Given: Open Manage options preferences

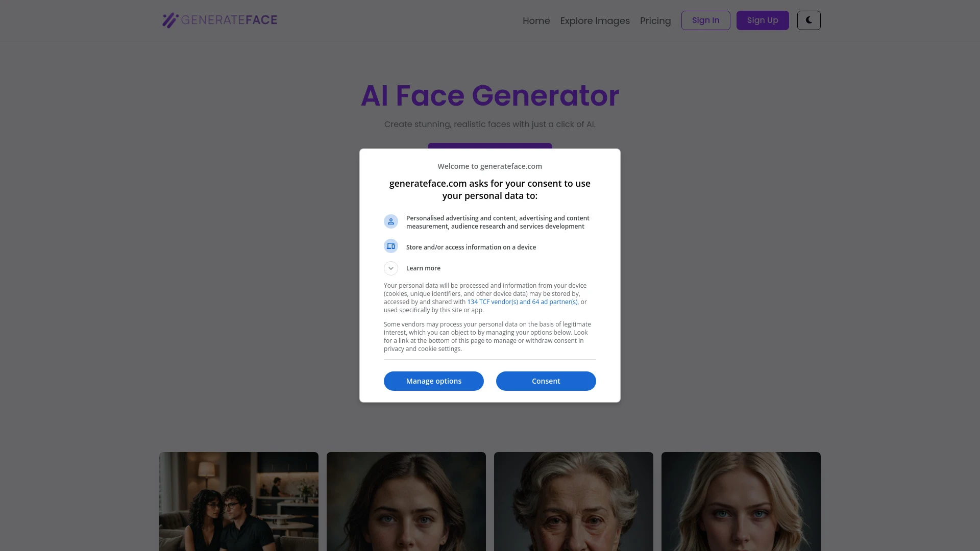Looking at the screenshot, I should point(433,381).
